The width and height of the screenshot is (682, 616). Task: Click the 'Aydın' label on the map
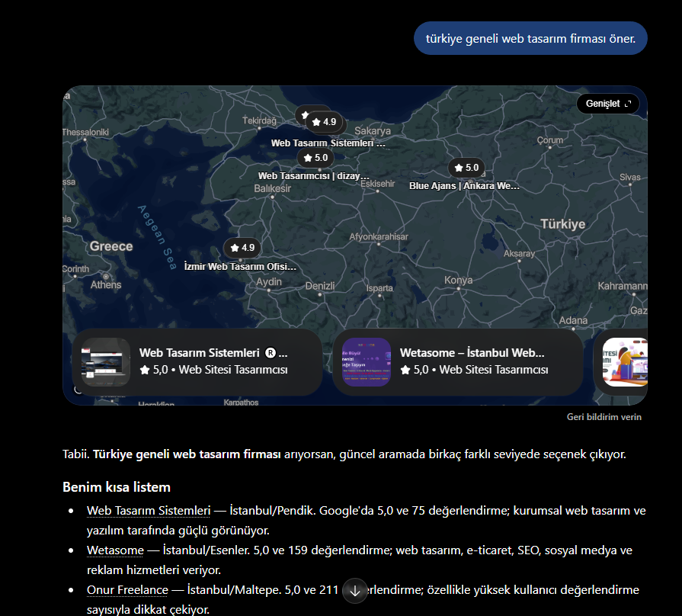click(x=269, y=282)
